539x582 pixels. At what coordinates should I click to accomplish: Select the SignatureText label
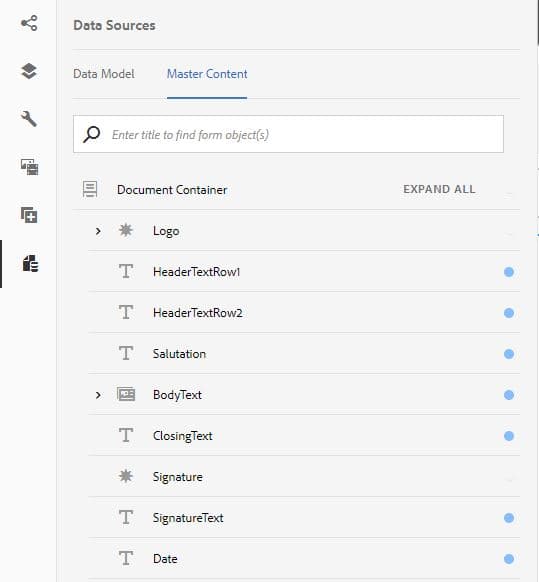coord(188,518)
